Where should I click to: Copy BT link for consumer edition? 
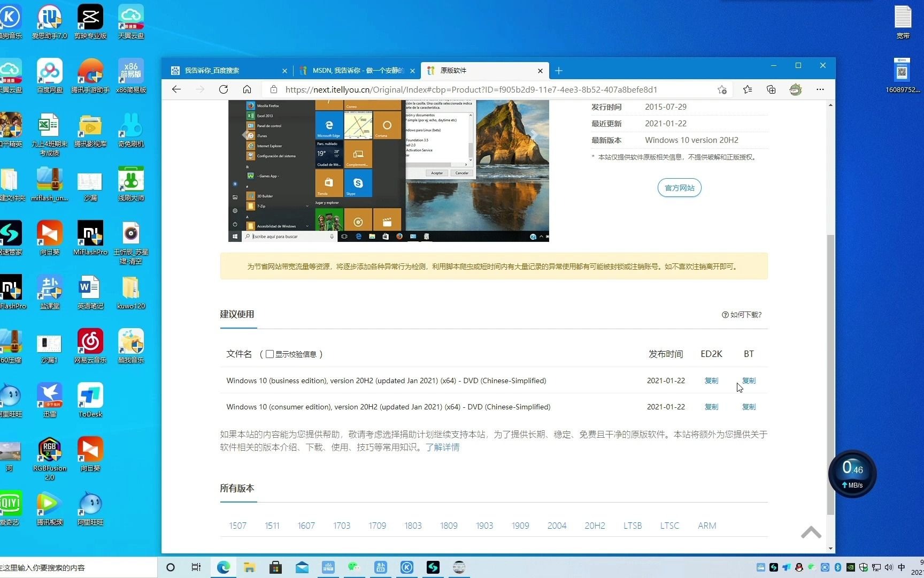749,407
